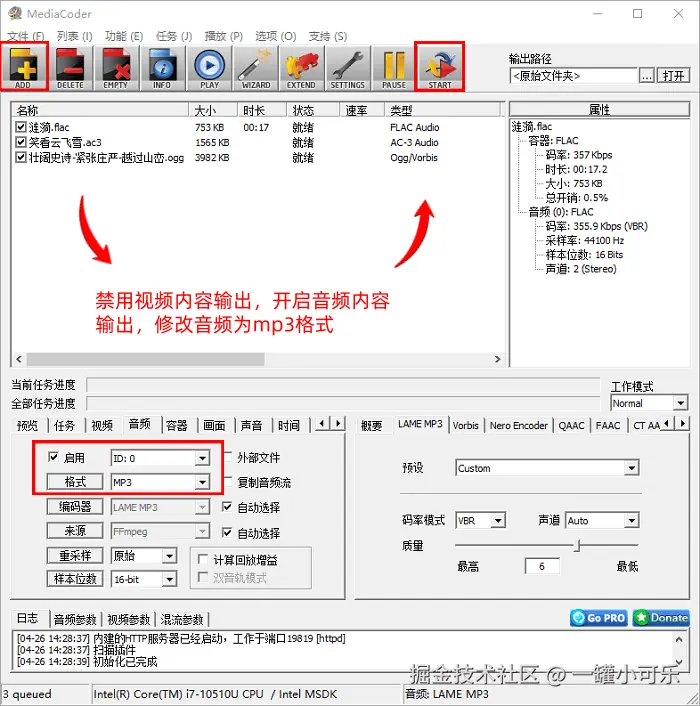The height and width of the screenshot is (706, 700).
Task: Open the audio track ID: 0 dropdown
Action: tap(160, 458)
